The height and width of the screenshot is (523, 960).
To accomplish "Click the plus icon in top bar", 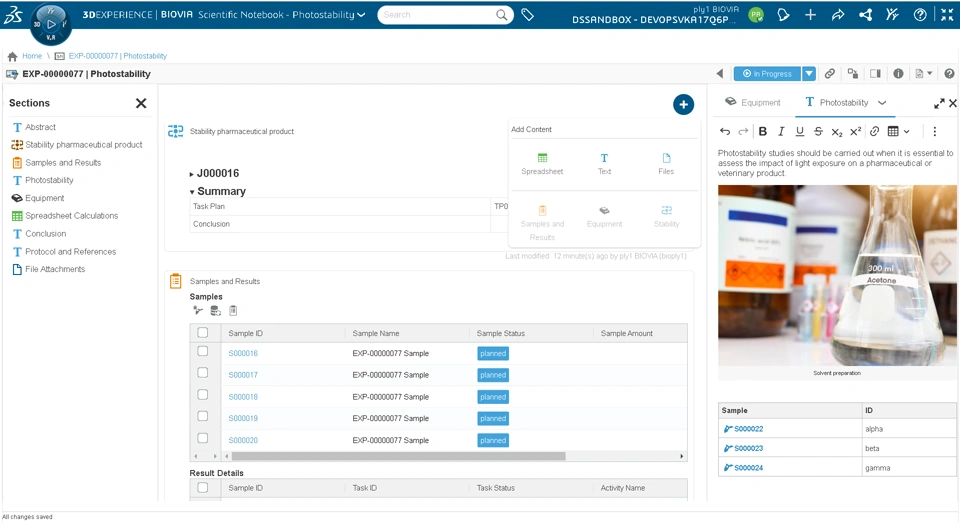I will pyautogui.click(x=810, y=15).
